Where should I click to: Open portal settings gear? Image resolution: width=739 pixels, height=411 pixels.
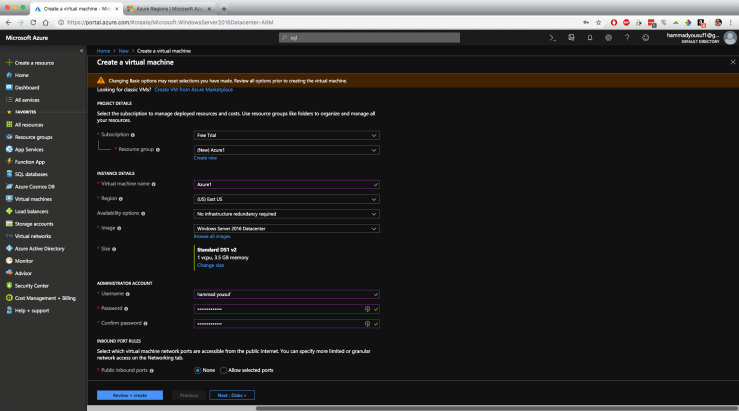coord(608,38)
